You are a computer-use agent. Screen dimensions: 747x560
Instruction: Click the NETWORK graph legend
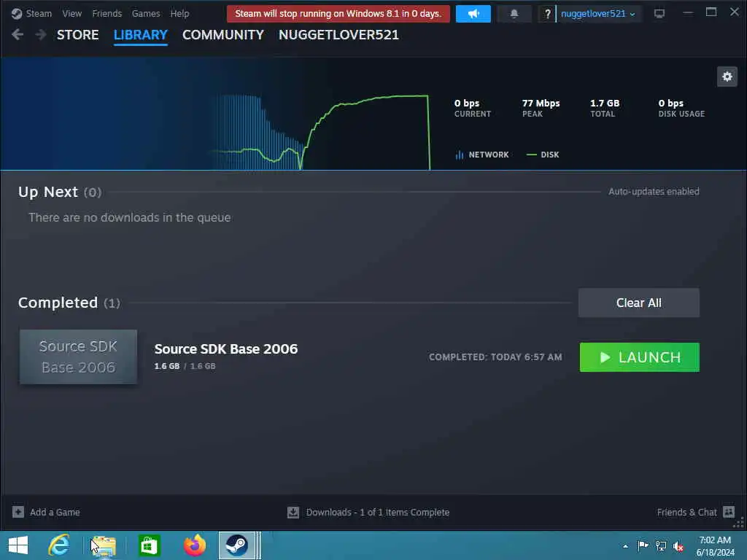coord(482,155)
